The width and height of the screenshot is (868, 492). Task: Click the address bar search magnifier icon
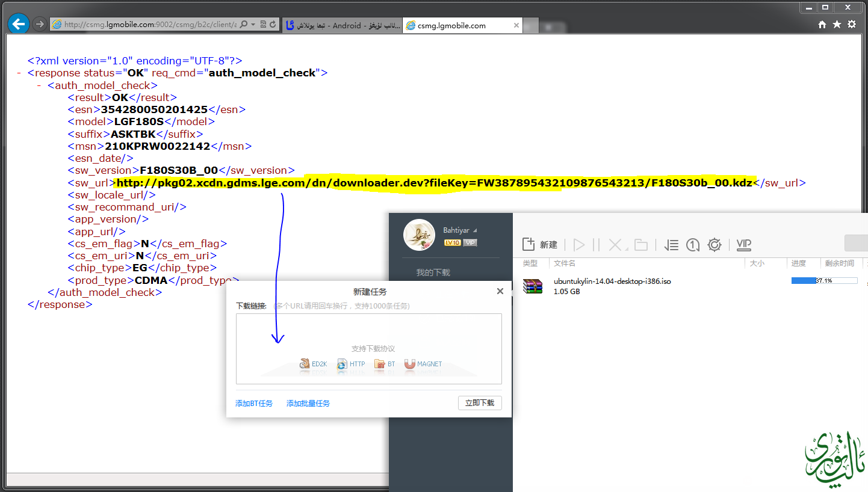[244, 25]
